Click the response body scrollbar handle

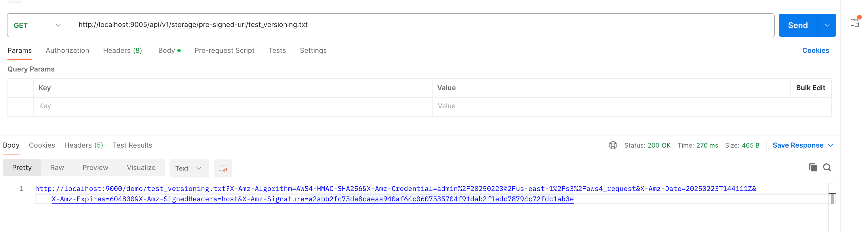(x=832, y=198)
